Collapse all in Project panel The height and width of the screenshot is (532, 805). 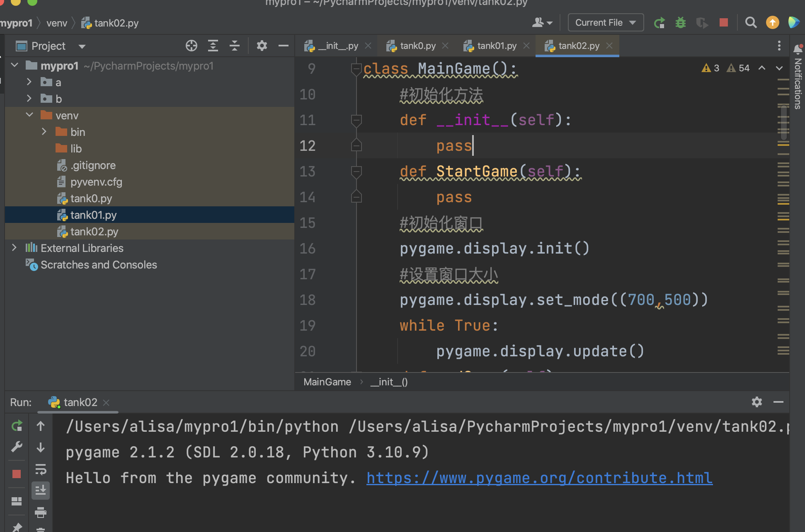click(x=235, y=46)
